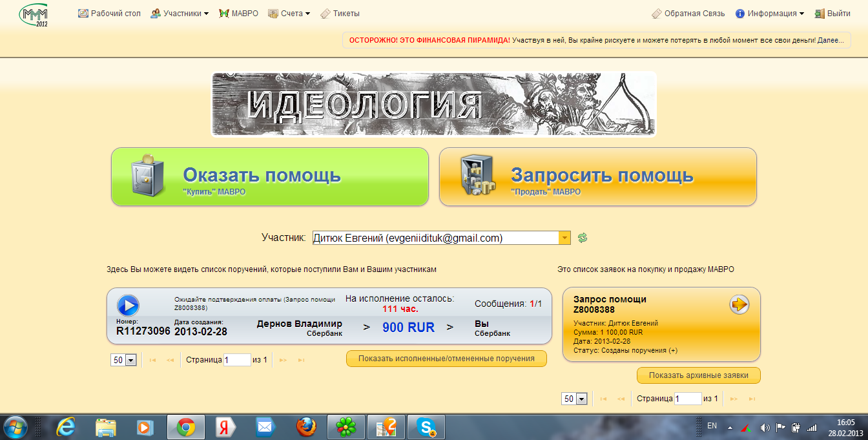Expand the Счета menu

(289, 14)
